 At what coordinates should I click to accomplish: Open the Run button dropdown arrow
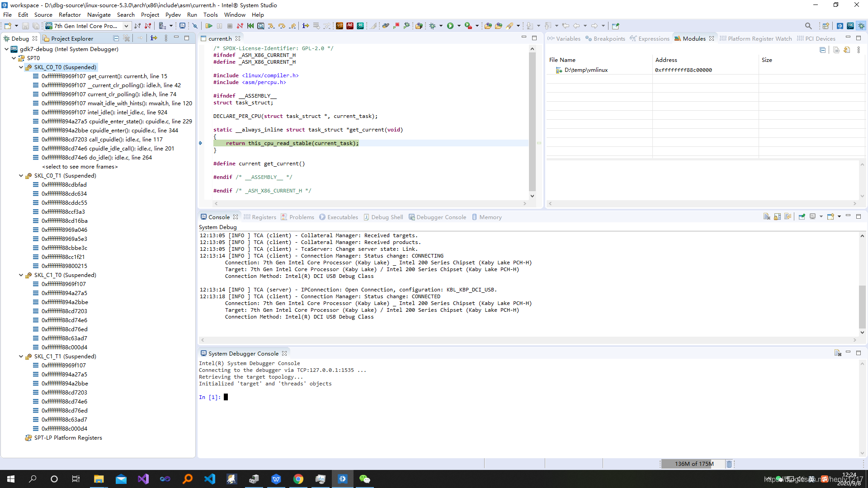459,26
